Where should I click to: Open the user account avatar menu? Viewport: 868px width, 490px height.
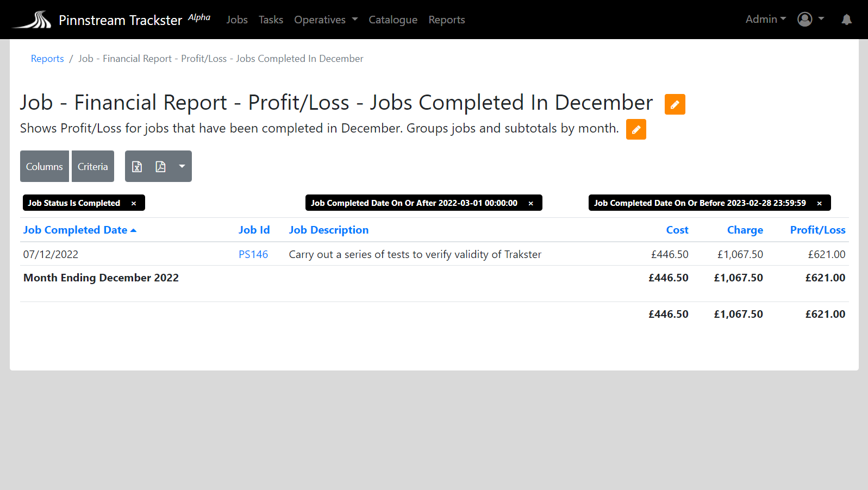click(x=805, y=20)
